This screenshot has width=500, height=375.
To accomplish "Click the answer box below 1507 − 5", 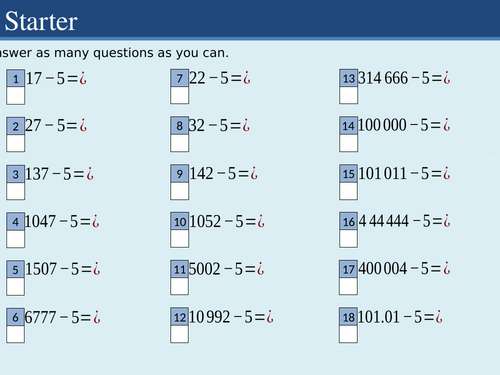I will pyautogui.click(x=16, y=287).
